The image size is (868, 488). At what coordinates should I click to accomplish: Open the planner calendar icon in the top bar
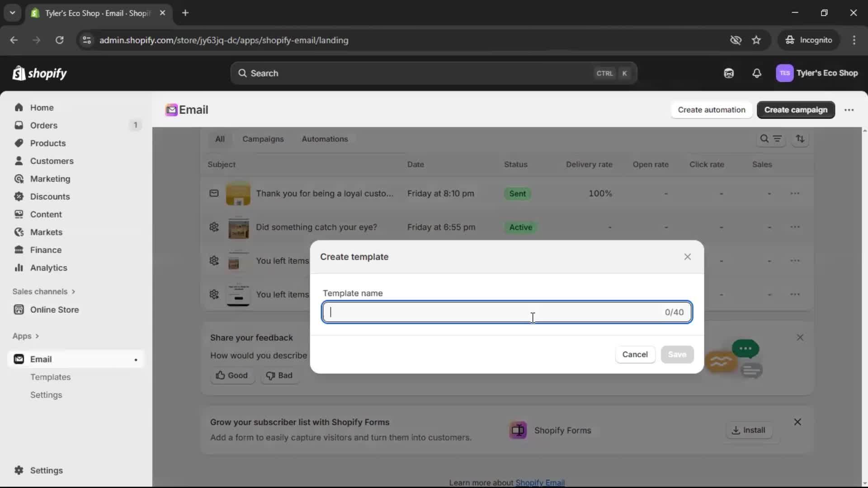[x=729, y=73]
